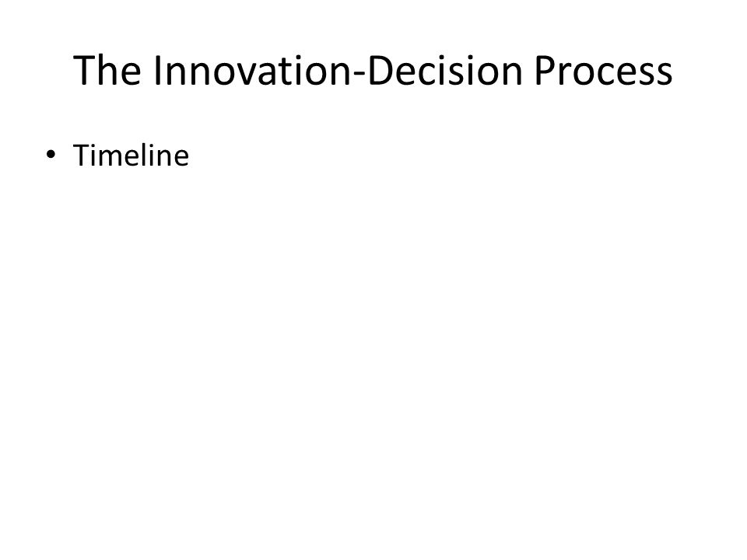Click the word "The" in the title

[107, 69]
